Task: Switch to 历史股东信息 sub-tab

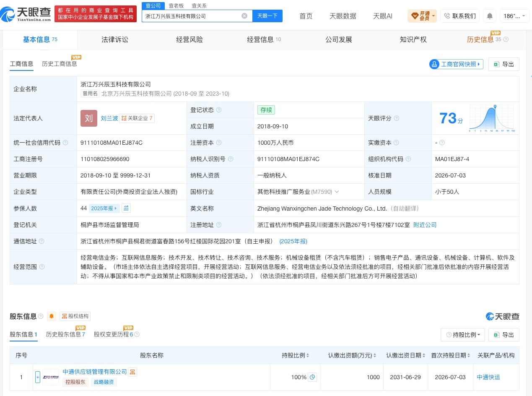Action: (x=65, y=334)
